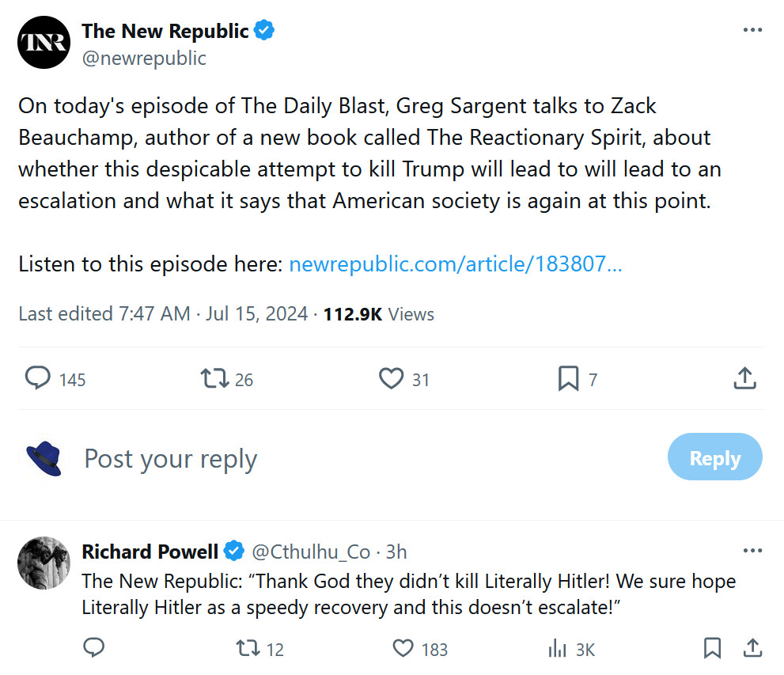View analytics on Richard Powell's reply
This screenshot has height=675, width=784.
[559, 649]
